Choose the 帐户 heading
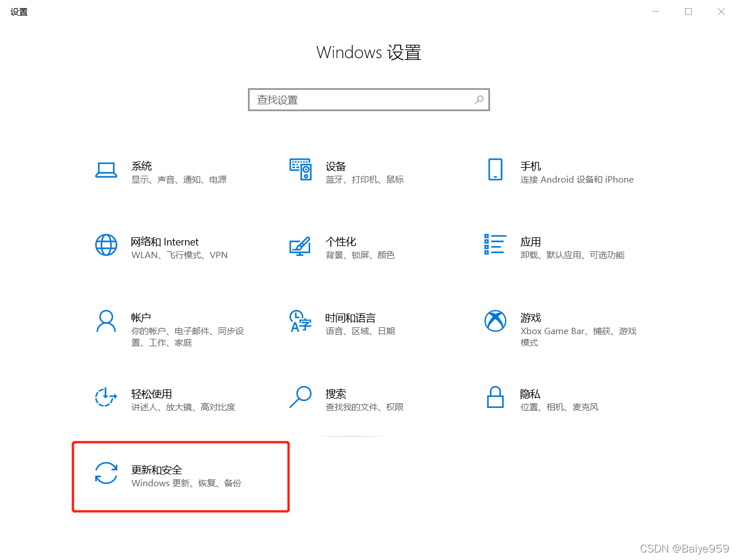Screen dimensions: 738x560 [x=141, y=318]
